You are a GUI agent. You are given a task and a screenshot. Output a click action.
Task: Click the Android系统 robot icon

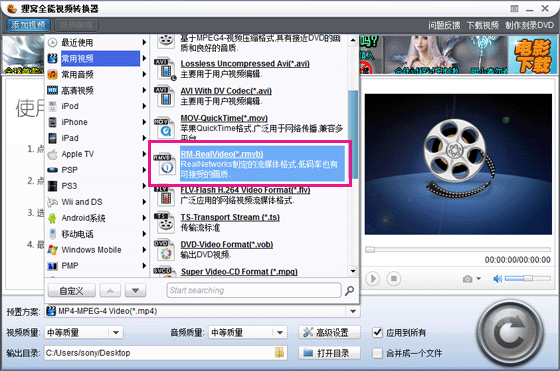52,218
